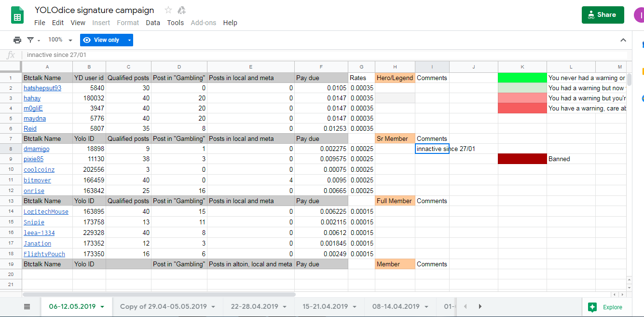Viewport: 644px width, 317px height.
Task: Open the pixie85 profile link
Action: tap(34, 159)
